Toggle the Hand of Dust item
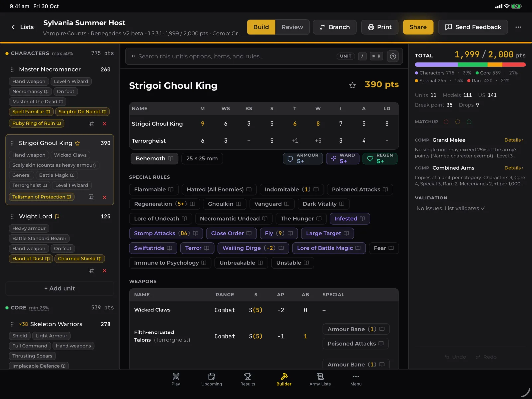The width and height of the screenshot is (532, 399). 31,259
